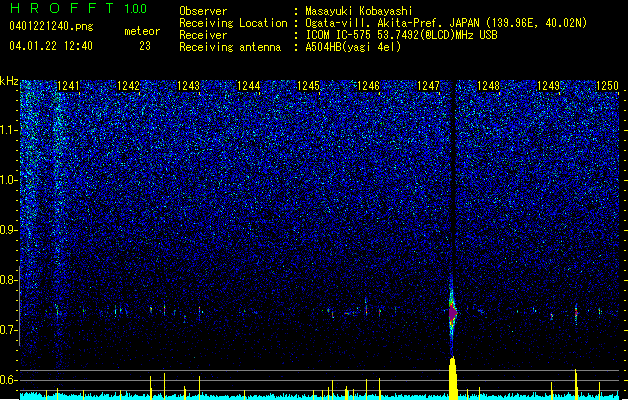This screenshot has height=400, width=629.
Task: Click the 1244 time marker
Action: point(248,86)
